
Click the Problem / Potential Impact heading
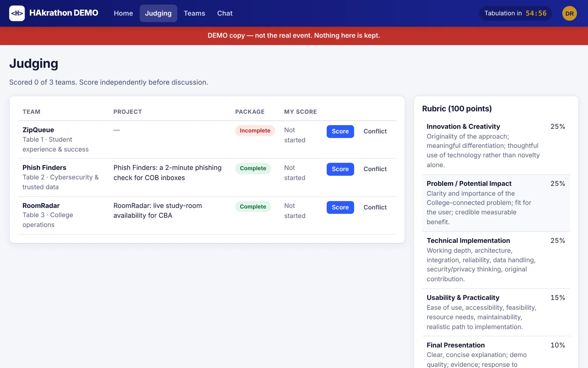coord(469,184)
